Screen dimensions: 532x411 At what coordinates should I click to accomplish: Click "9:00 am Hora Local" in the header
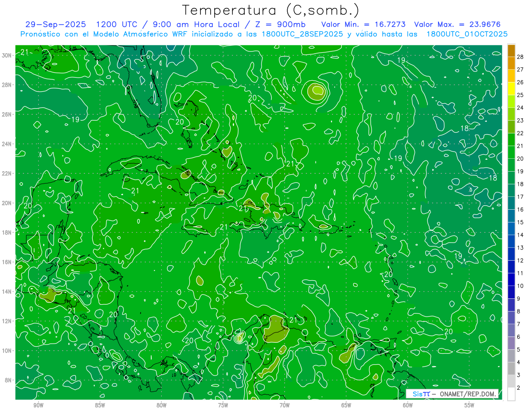(196, 24)
